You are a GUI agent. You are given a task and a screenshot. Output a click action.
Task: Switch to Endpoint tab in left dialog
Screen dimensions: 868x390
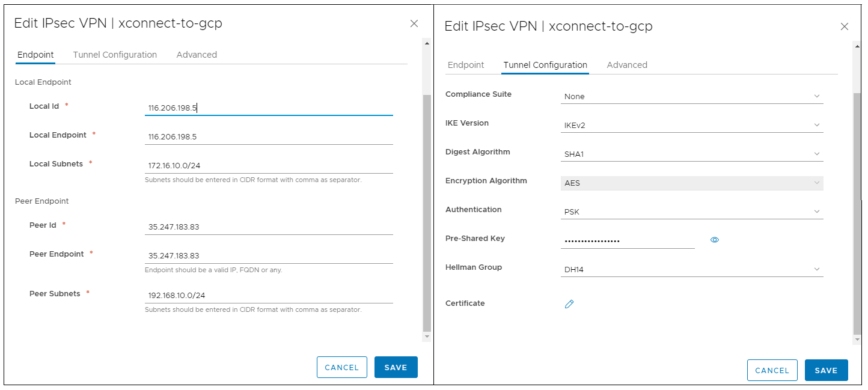pos(35,55)
